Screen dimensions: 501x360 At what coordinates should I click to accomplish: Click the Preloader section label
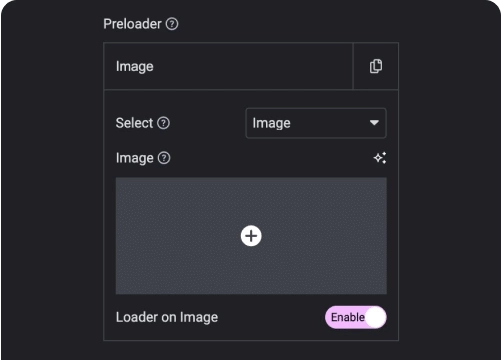pyautogui.click(x=132, y=24)
